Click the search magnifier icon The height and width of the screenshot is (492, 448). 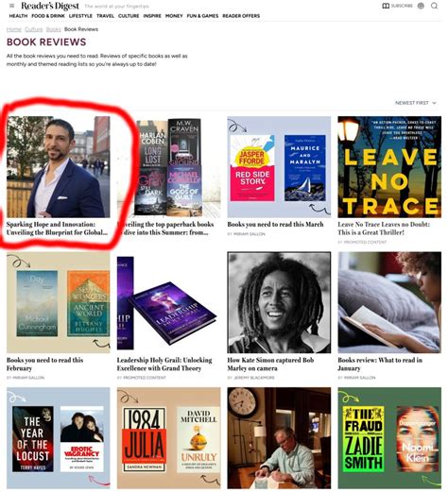434,6
